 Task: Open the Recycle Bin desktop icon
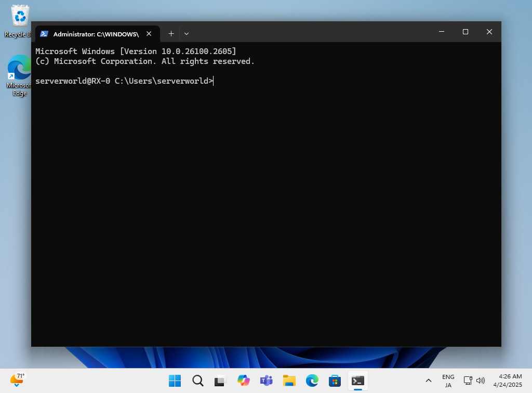(20, 21)
